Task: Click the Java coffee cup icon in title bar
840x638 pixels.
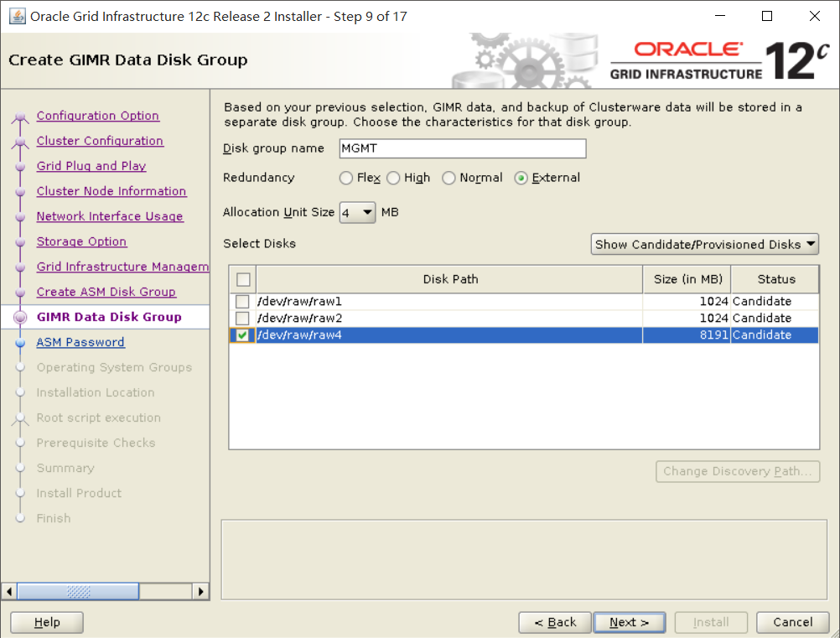Action: pyautogui.click(x=17, y=15)
